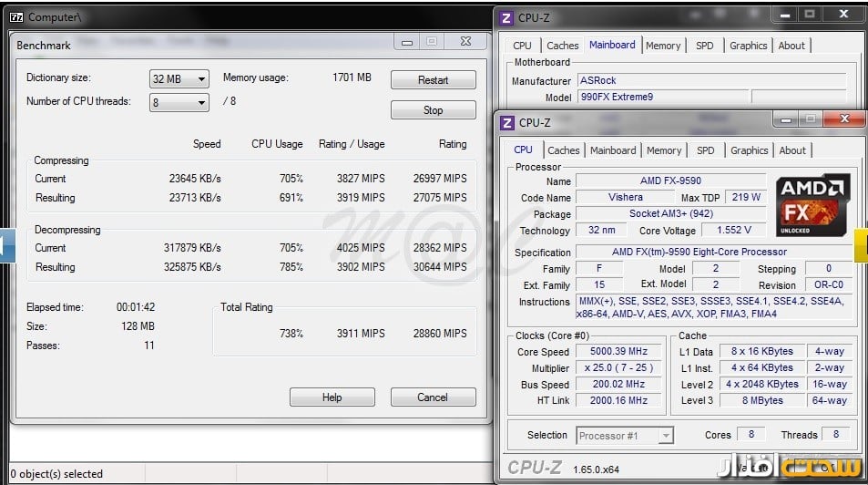Click Total Rating value 28860 MIPS

pyautogui.click(x=440, y=334)
